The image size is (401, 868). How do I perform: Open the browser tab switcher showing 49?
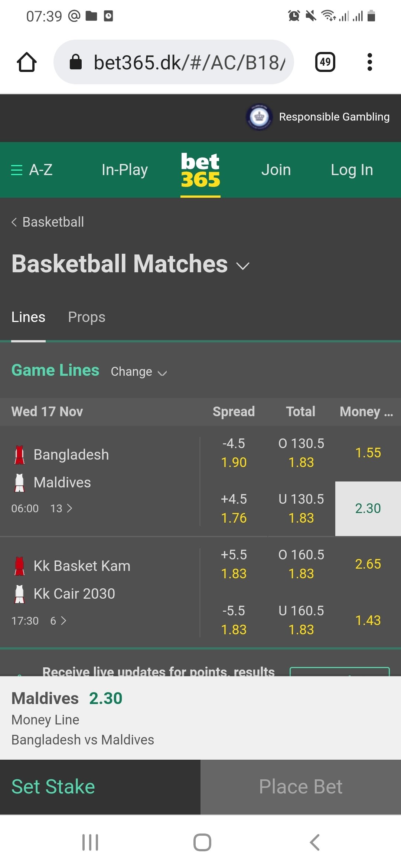325,62
